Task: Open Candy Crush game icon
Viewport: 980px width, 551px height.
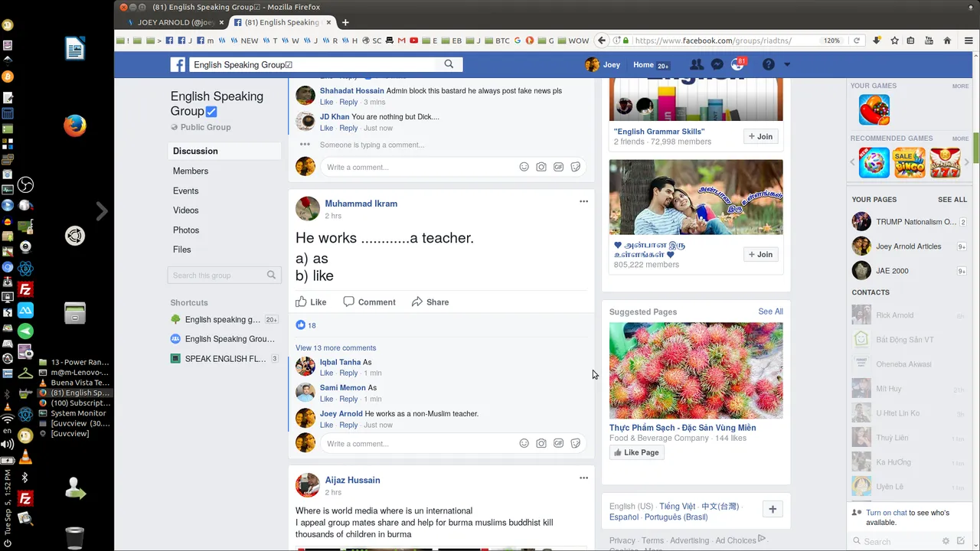Action: [x=874, y=109]
